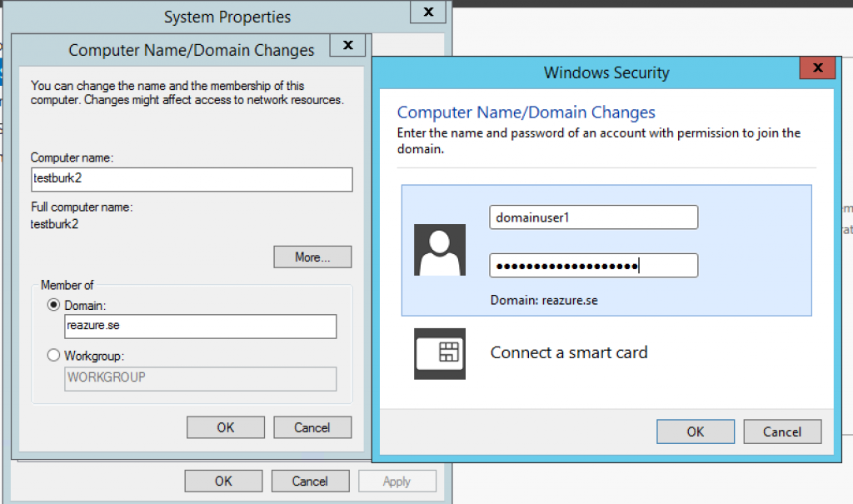Click the smart card reader icon

(440, 353)
